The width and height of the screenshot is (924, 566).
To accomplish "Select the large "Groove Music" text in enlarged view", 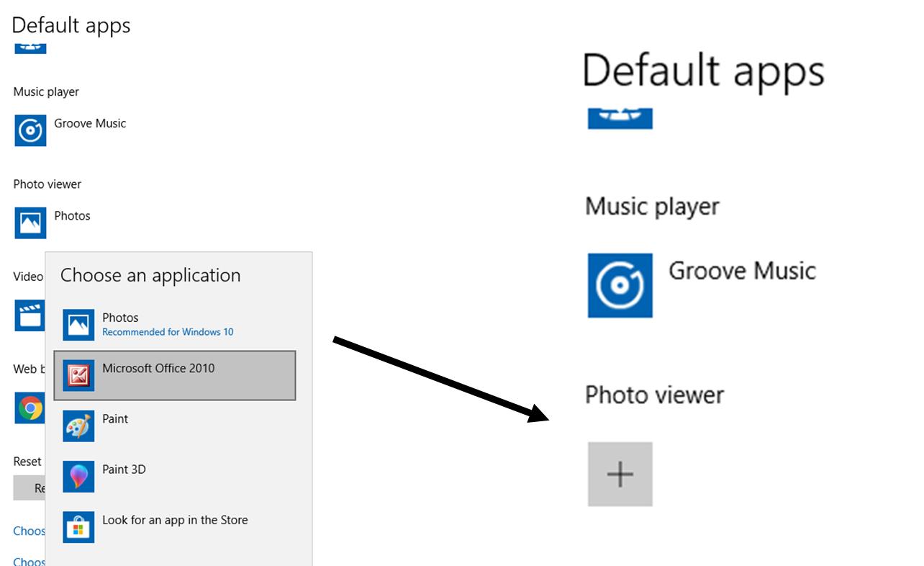I will pos(742,271).
